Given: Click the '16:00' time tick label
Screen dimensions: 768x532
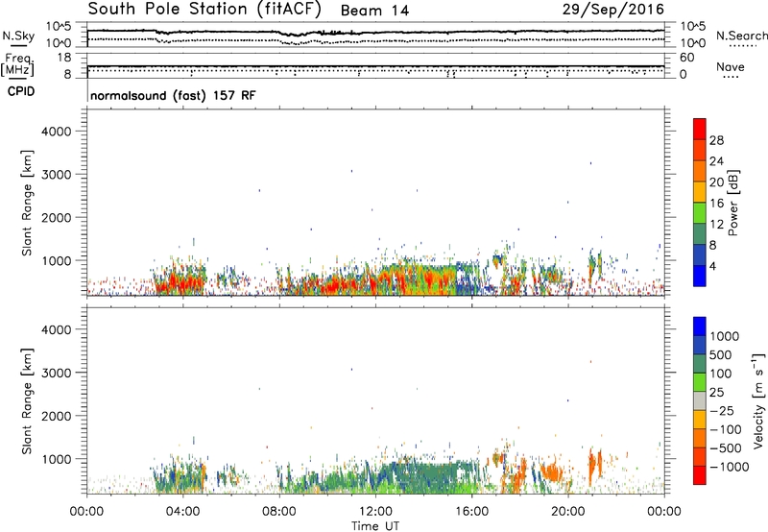Looking at the screenshot, I should 471,512.
